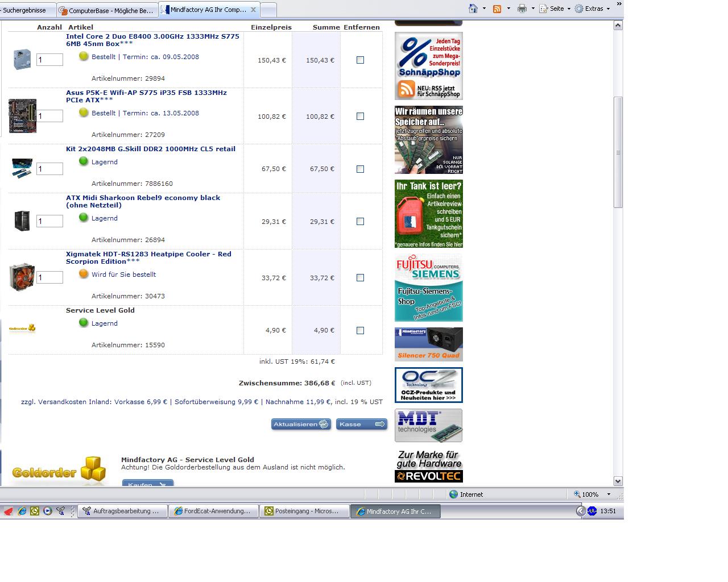The height and width of the screenshot is (582, 728).
Task: Click quantity field for Xigmatek cooler
Action: click(x=49, y=277)
